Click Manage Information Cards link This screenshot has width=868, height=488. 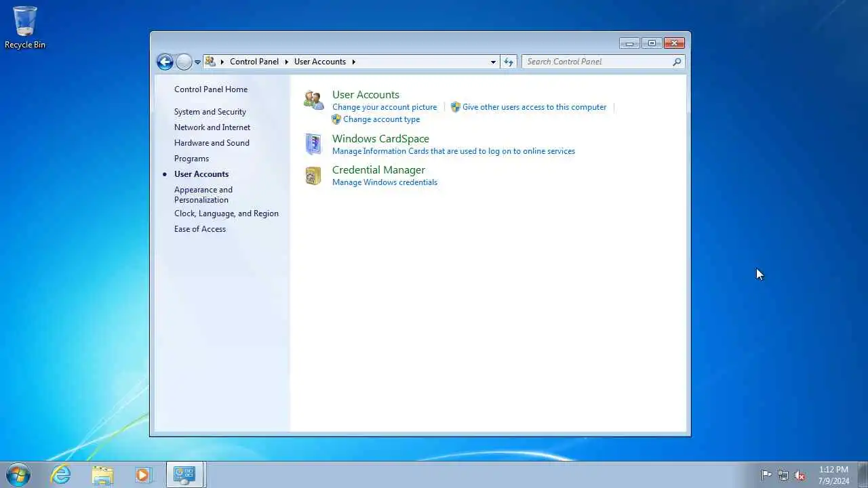pyautogui.click(x=454, y=151)
